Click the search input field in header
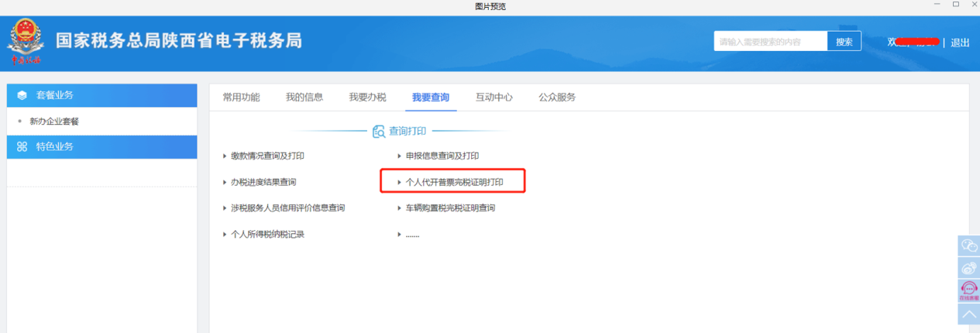 pyautogui.click(x=770, y=42)
